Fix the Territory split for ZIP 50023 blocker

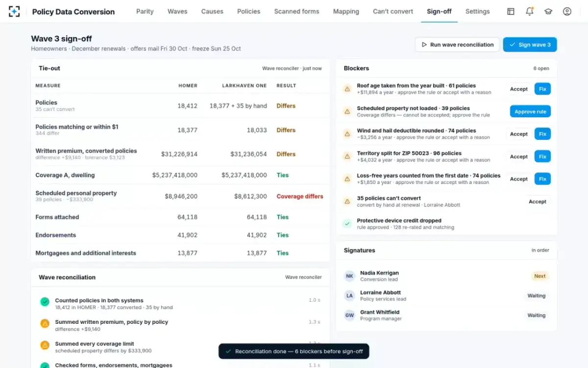[542, 157]
